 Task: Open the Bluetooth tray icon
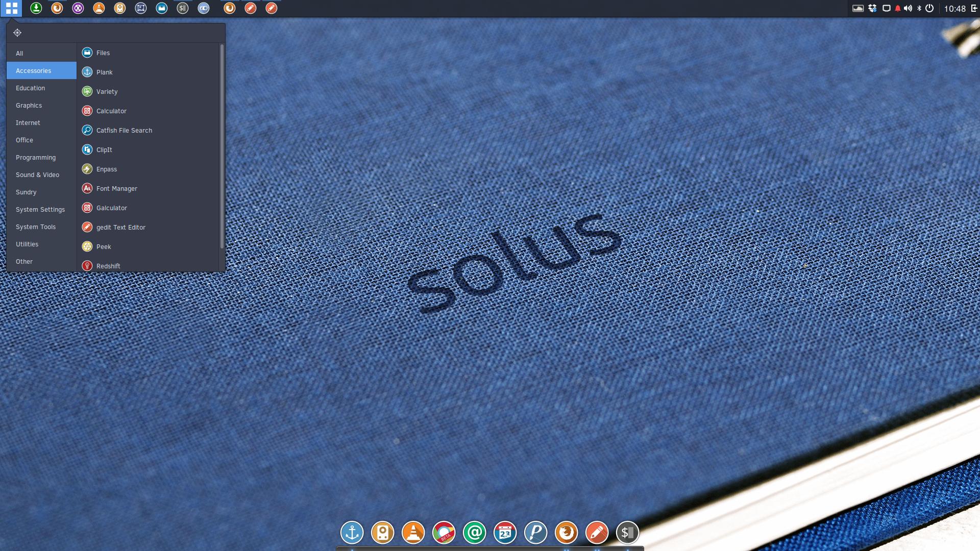coord(919,8)
